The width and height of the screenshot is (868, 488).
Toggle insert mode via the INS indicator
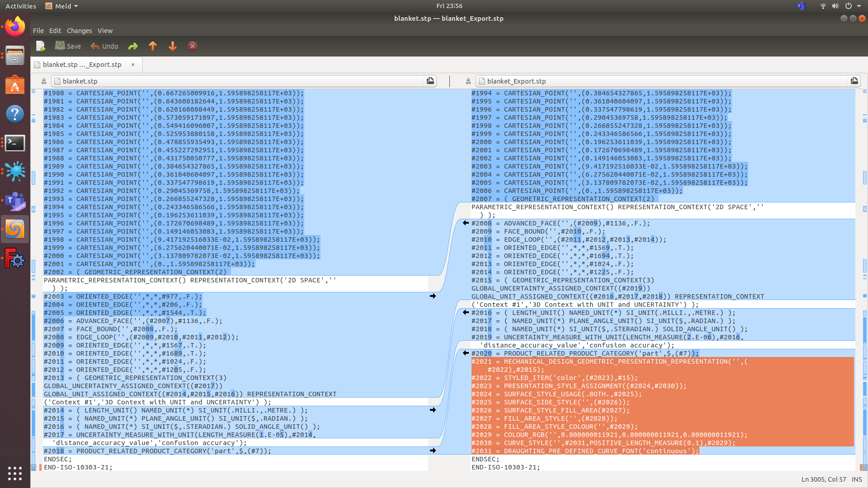point(858,479)
